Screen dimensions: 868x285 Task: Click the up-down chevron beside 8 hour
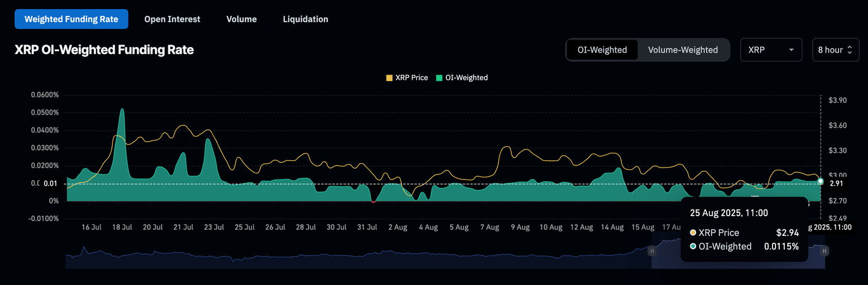(x=849, y=50)
